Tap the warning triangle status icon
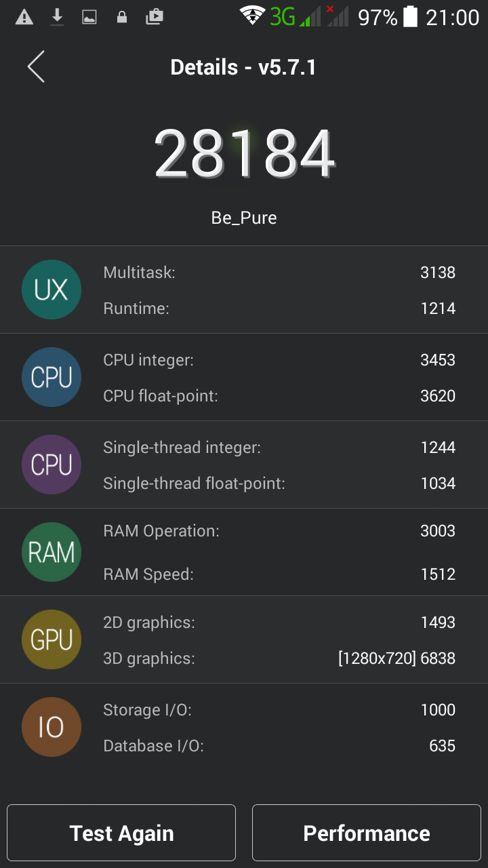The height and width of the screenshot is (868, 488). (24, 17)
